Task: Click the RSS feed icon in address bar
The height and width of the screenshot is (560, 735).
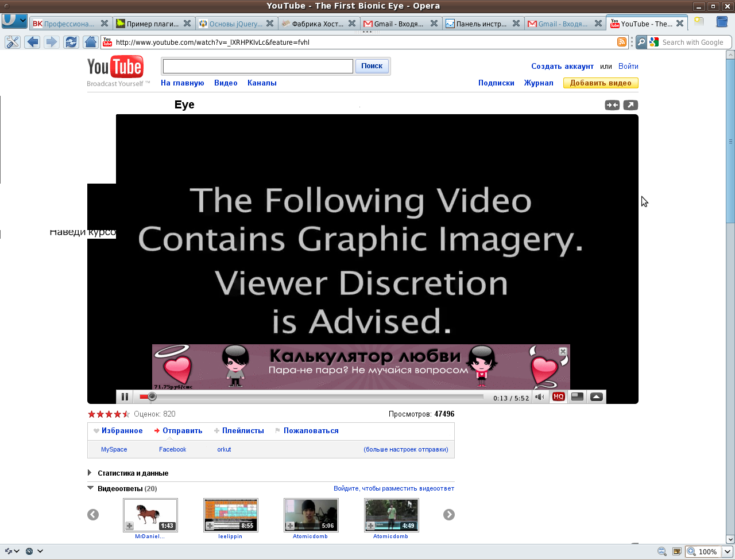Action: [x=622, y=42]
